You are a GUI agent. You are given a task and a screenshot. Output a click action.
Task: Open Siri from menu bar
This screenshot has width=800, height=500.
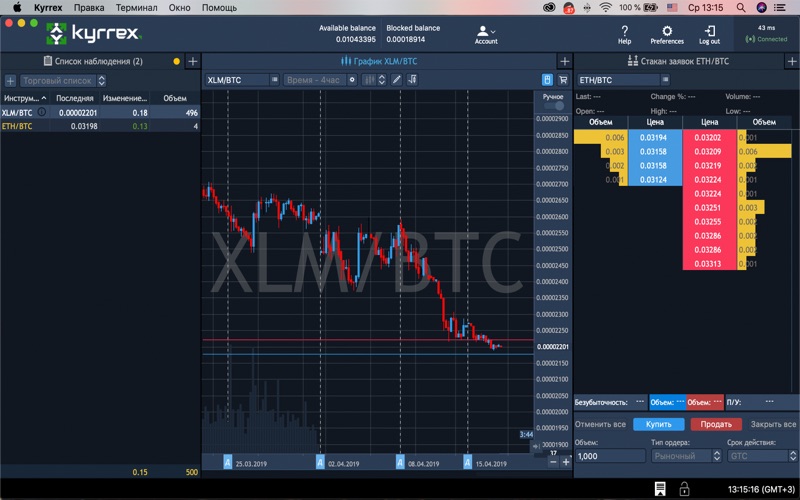point(761,8)
